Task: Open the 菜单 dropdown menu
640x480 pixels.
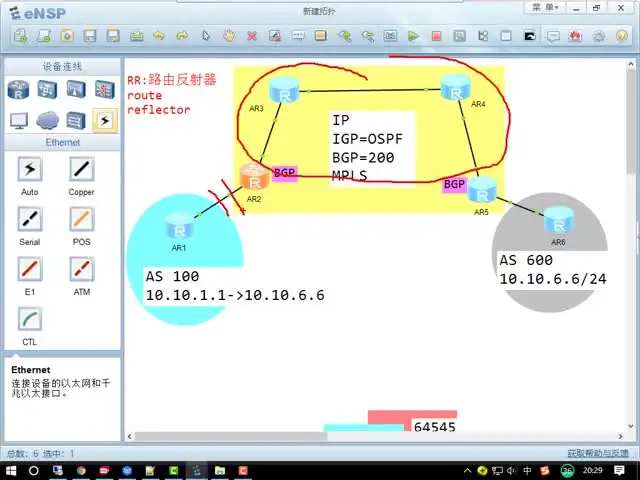Action: [x=545, y=7]
